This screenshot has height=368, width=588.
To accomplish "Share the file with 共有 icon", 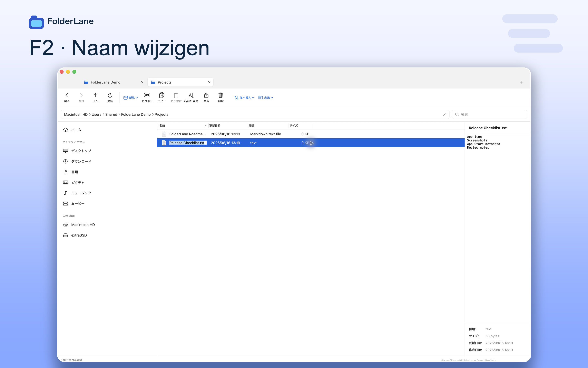I will (x=206, y=97).
